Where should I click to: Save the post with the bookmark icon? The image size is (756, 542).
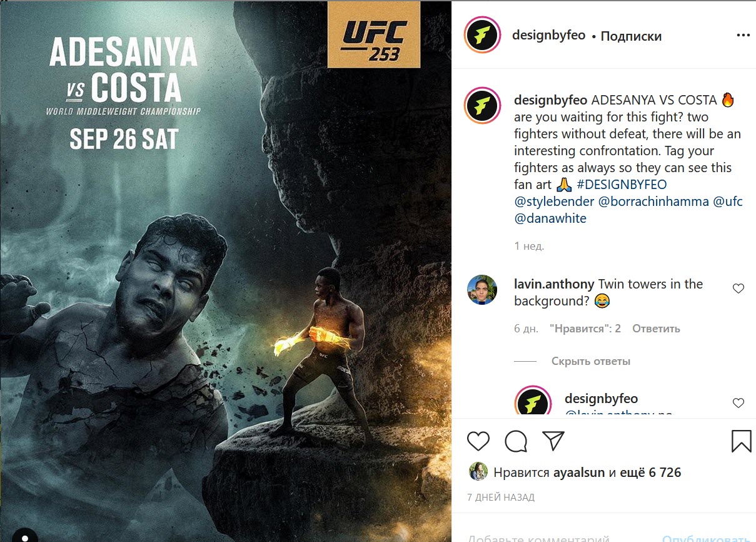(x=741, y=441)
